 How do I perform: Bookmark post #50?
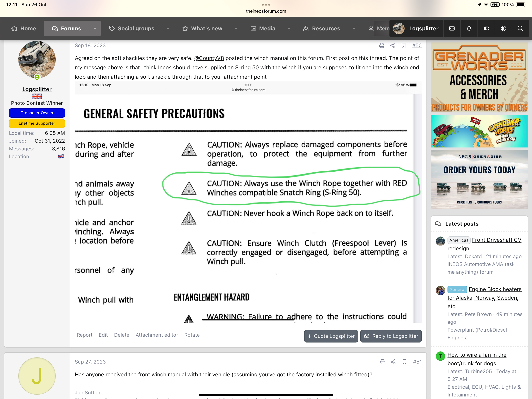coord(403,45)
